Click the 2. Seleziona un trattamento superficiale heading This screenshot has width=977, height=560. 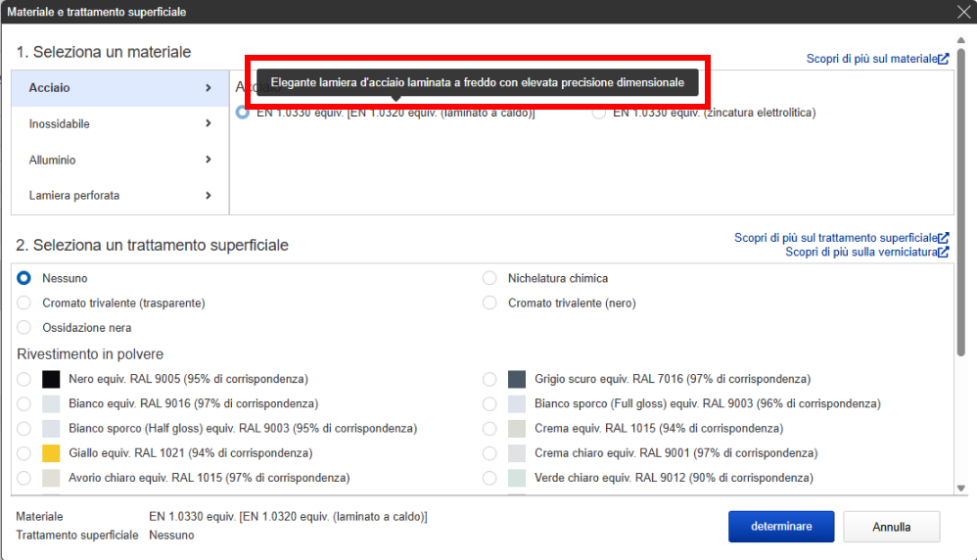click(x=152, y=246)
